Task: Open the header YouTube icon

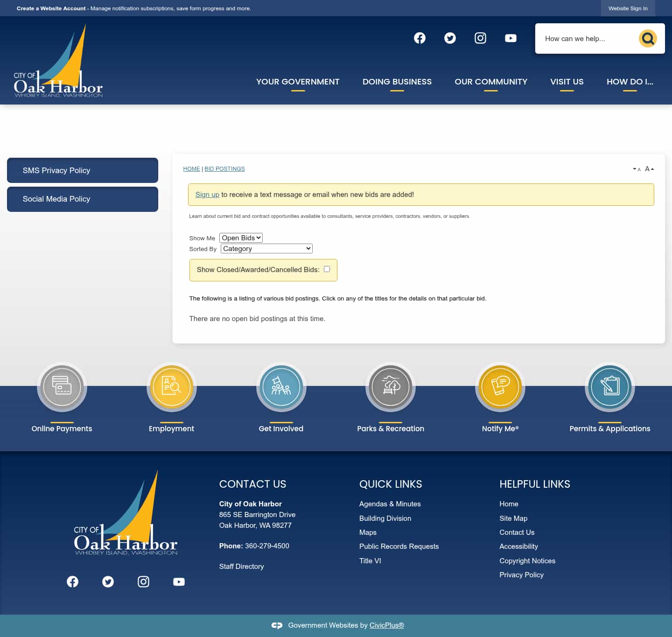Action: coord(511,38)
